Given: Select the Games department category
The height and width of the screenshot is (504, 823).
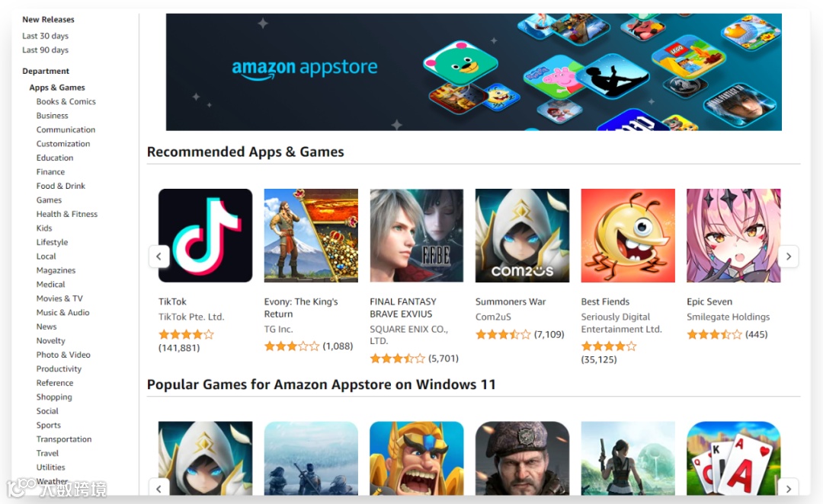Looking at the screenshot, I should pos(49,199).
